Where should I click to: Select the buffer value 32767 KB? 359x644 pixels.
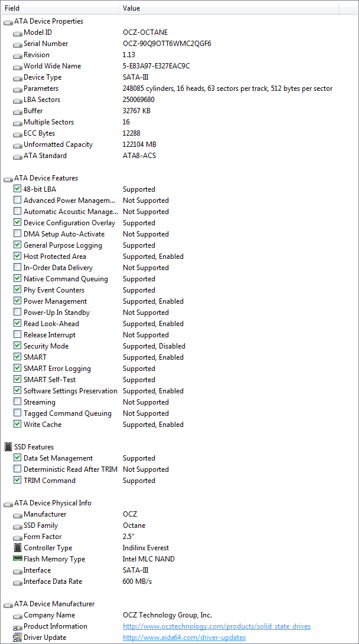(x=138, y=111)
